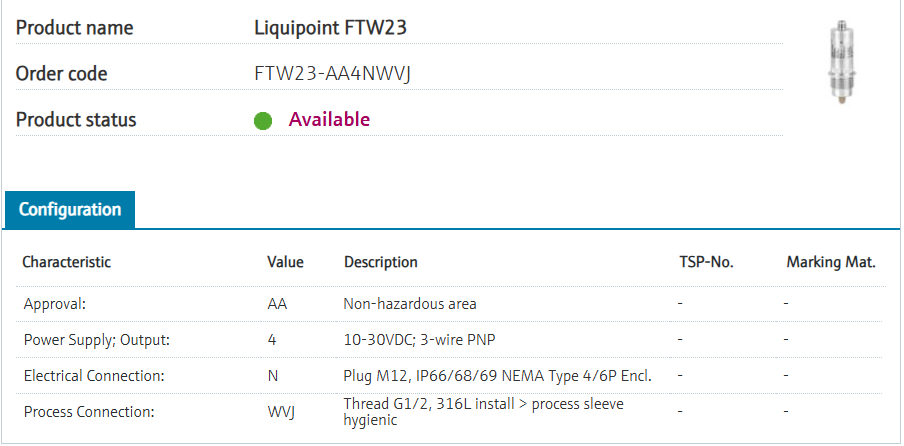Click the 10-30VDC; 3-wire PNP description
This screenshot has width=904, height=446.
pyautogui.click(x=419, y=340)
